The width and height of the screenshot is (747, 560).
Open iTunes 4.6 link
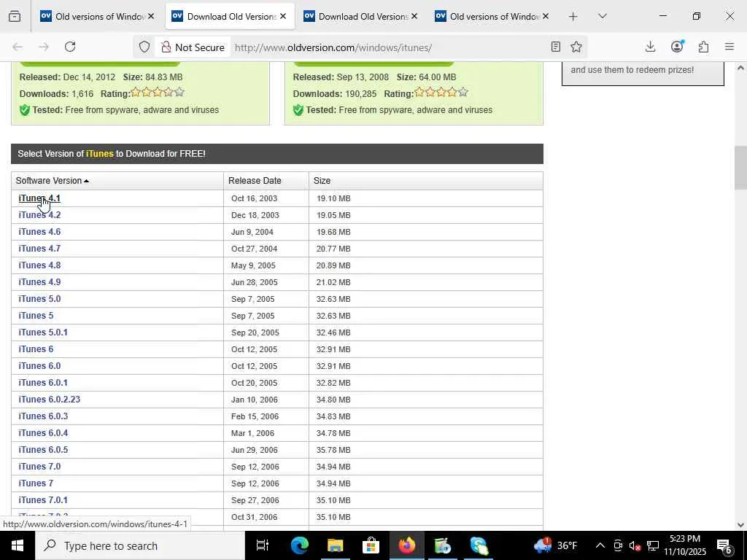[x=39, y=231]
